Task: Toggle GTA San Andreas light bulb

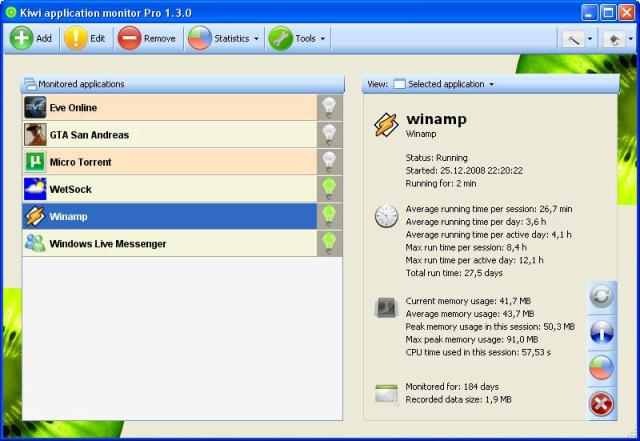Action: (x=329, y=135)
